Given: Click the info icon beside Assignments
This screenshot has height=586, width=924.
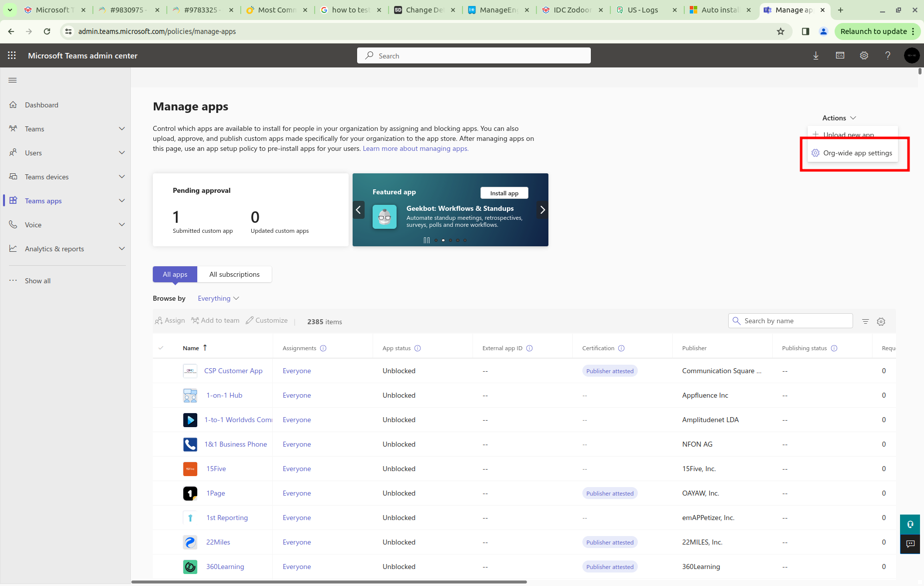Looking at the screenshot, I should (323, 348).
